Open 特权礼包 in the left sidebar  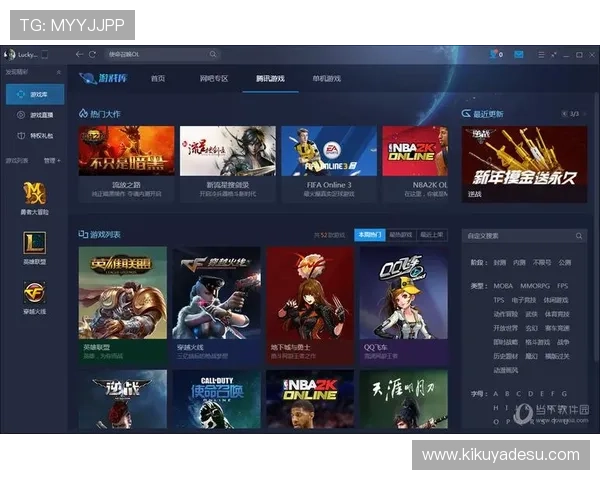(40, 135)
